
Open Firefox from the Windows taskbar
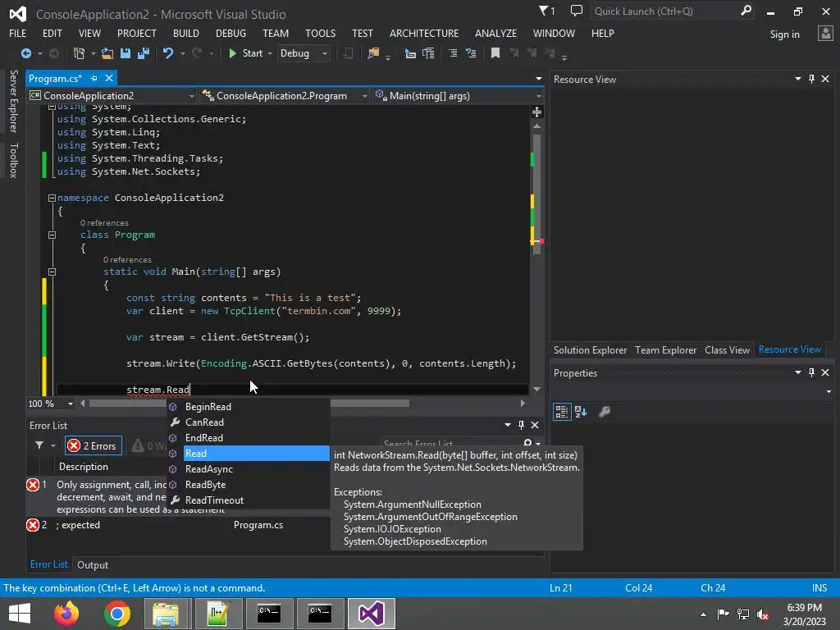coord(66,614)
